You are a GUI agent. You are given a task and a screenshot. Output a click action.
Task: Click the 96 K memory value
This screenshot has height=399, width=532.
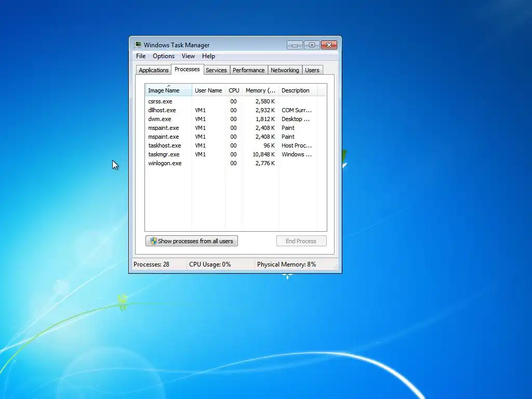pyautogui.click(x=269, y=145)
